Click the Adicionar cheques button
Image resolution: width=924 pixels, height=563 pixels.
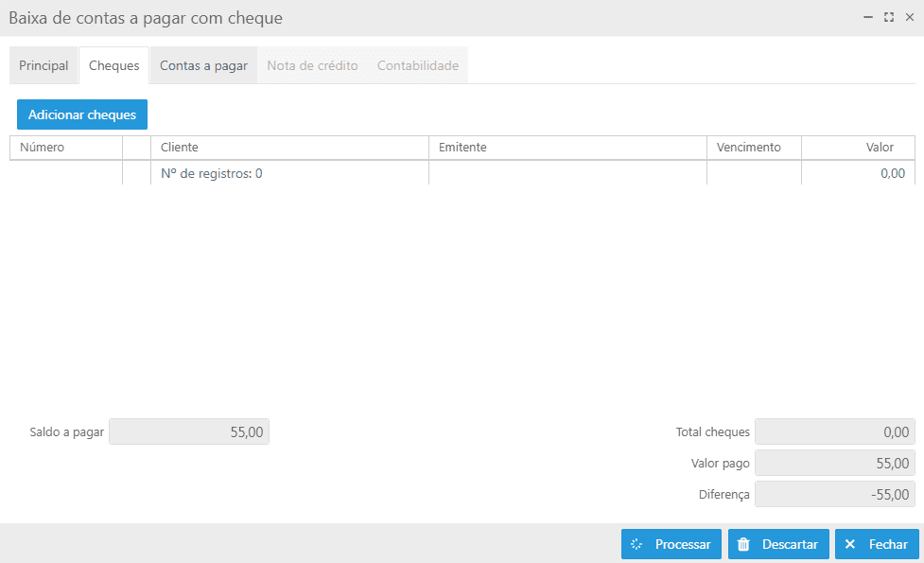click(x=82, y=114)
